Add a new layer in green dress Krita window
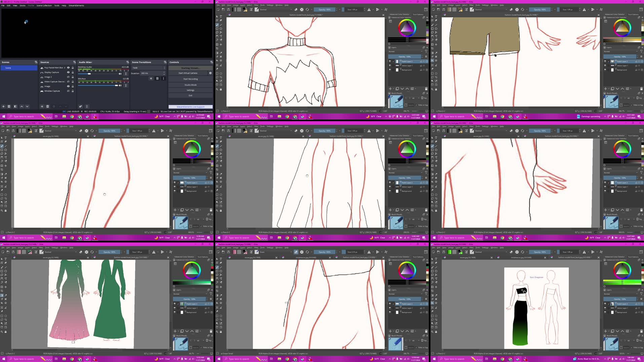644x362 pixels. (175, 331)
